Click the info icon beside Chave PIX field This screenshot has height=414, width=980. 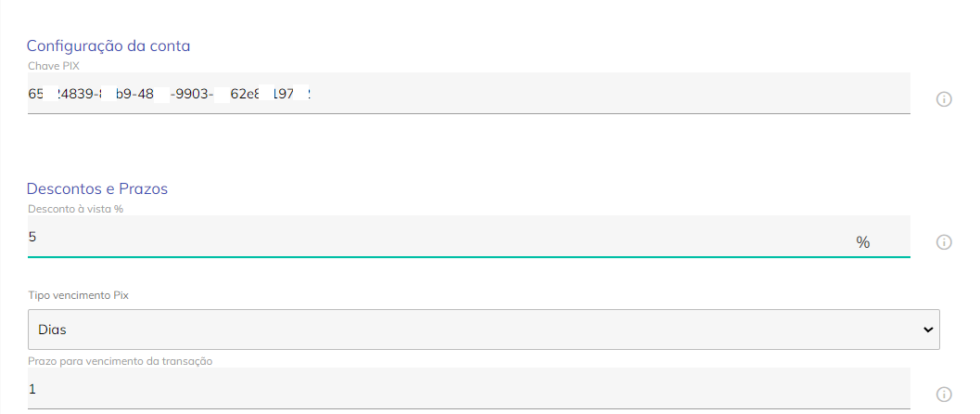(x=944, y=99)
